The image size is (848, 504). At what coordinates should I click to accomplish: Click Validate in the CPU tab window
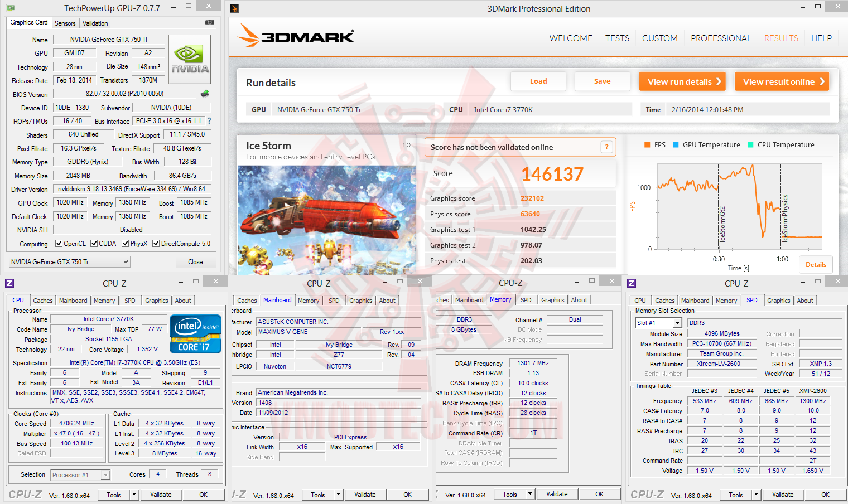pos(161,495)
